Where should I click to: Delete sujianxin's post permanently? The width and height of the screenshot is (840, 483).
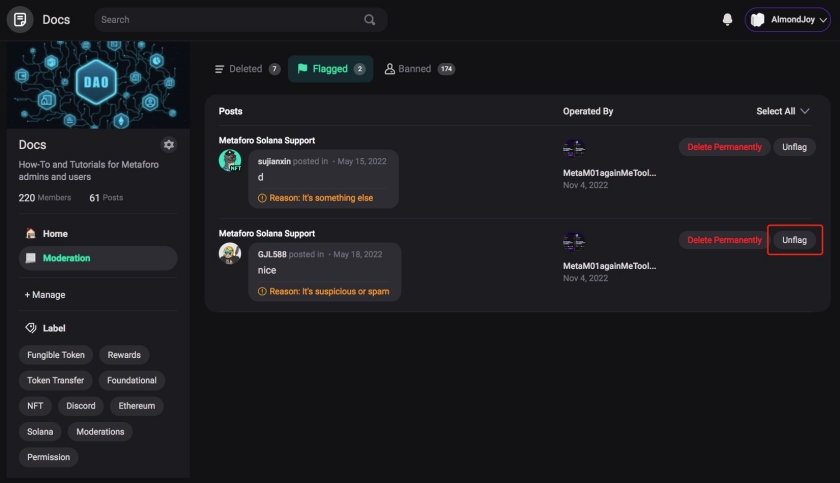tap(724, 147)
